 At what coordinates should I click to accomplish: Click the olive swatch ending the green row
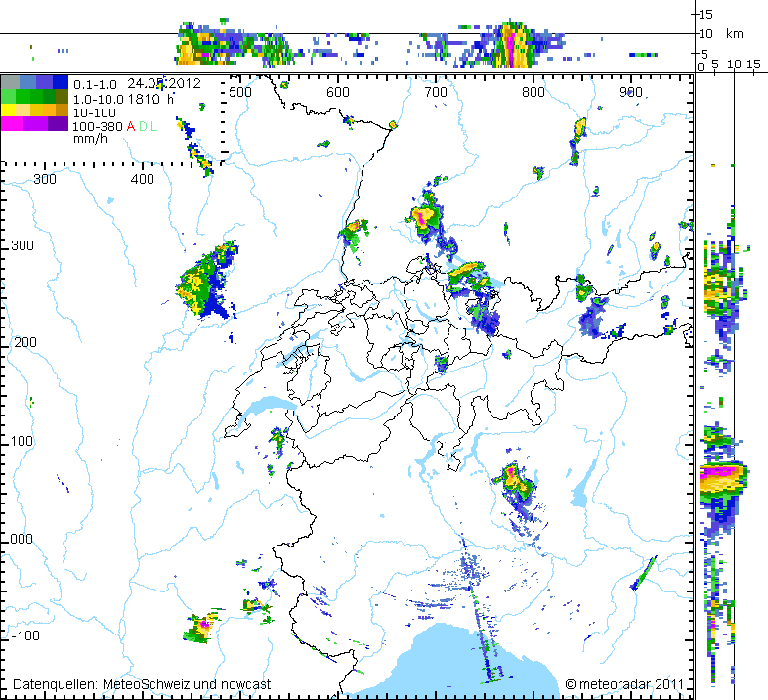[x=63, y=96]
